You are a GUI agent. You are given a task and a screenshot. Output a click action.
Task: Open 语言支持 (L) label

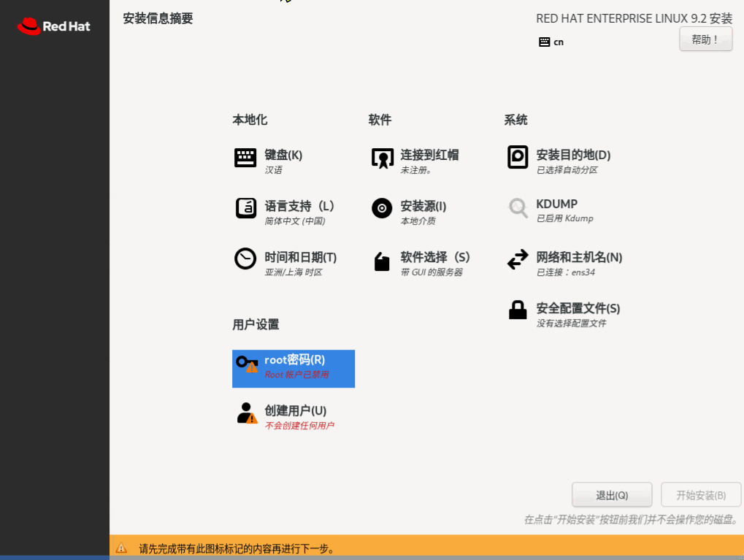coord(299,206)
